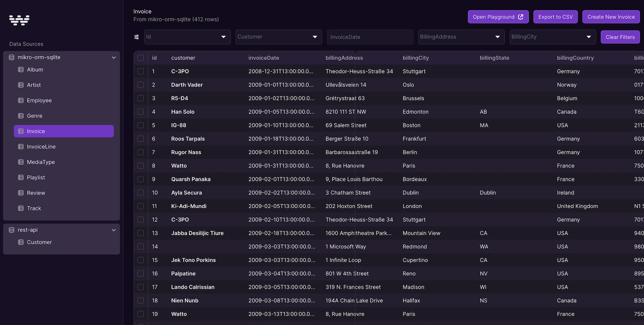Toggle the select-all checkbox in table header

click(141, 58)
